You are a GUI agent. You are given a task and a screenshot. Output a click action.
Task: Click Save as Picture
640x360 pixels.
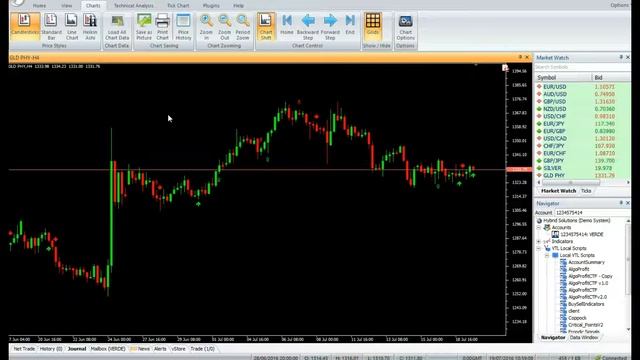point(144,26)
